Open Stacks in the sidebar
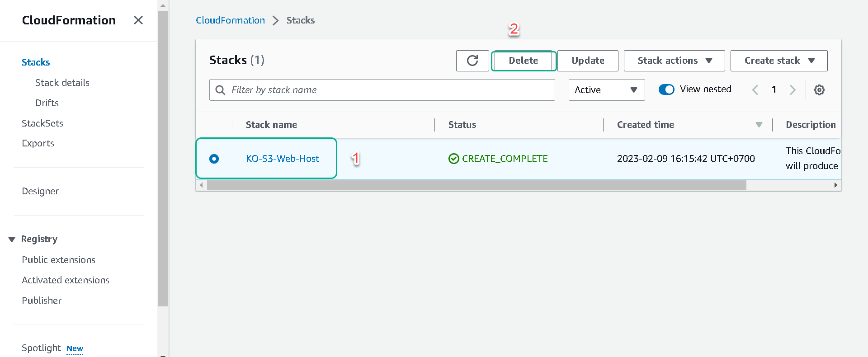Image resolution: width=868 pixels, height=357 pixels. [x=36, y=62]
